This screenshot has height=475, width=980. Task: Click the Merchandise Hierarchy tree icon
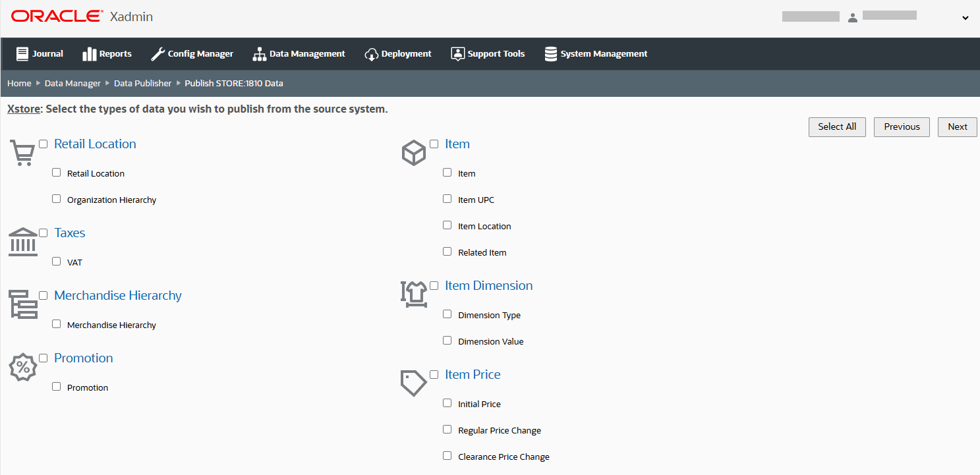(x=24, y=304)
